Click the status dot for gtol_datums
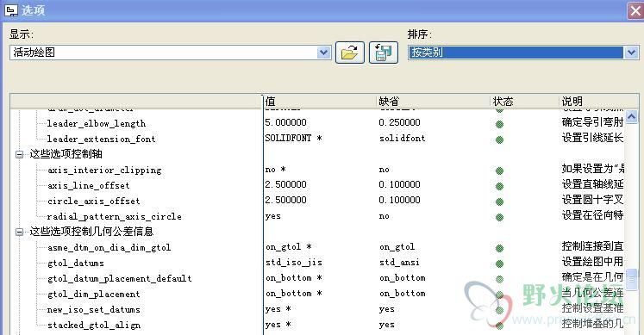The height and width of the screenshot is (335, 644). (x=499, y=264)
